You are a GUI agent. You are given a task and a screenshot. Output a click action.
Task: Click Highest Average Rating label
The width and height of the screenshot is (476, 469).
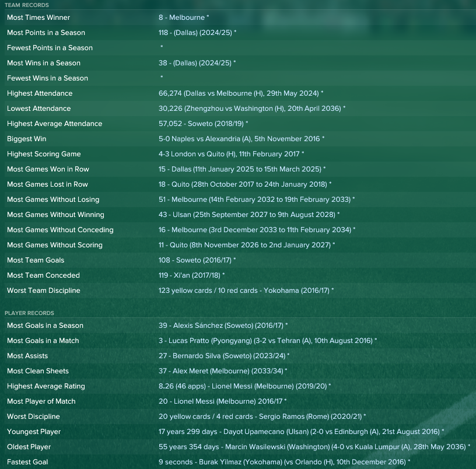pyautogui.click(x=46, y=386)
